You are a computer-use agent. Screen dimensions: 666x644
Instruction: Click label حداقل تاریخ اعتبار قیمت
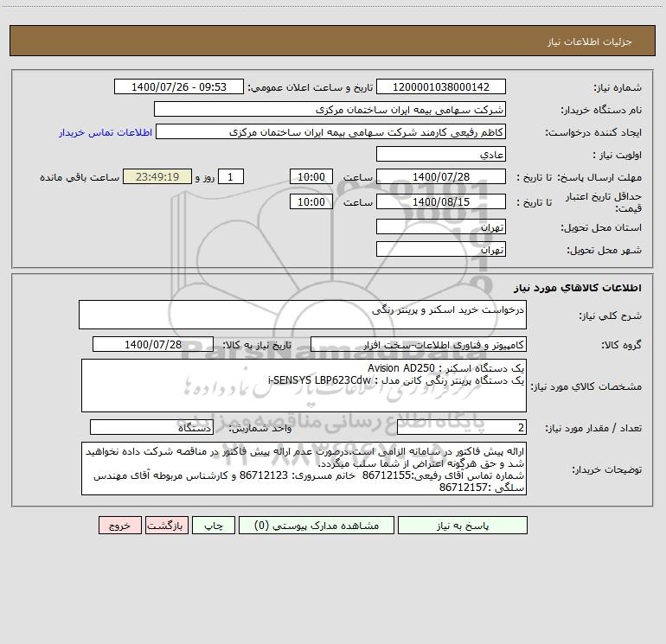pyautogui.click(x=604, y=202)
